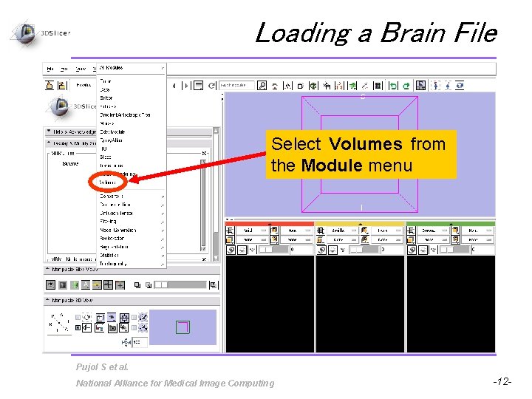
Task: Open the File menu
Action: point(50,69)
